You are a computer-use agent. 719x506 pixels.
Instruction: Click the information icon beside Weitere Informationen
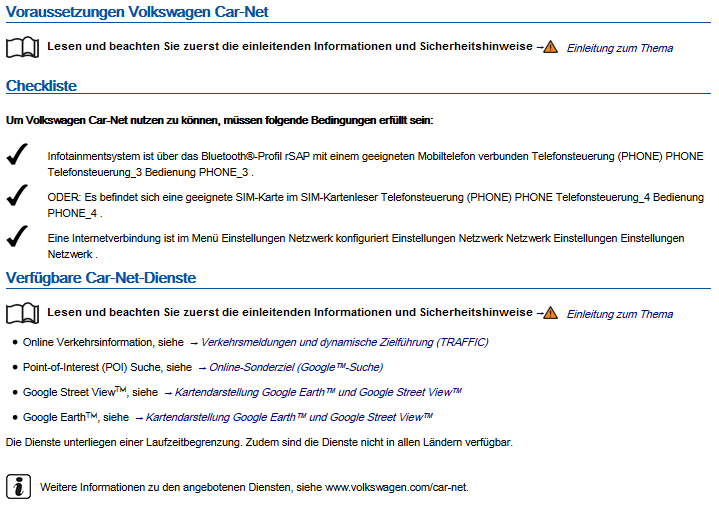pos(18,486)
